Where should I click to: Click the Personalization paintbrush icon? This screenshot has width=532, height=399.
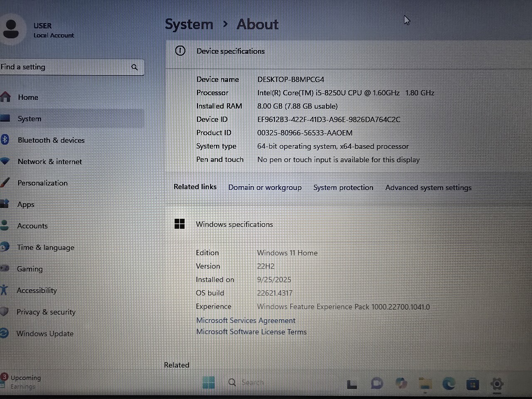point(5,182)
